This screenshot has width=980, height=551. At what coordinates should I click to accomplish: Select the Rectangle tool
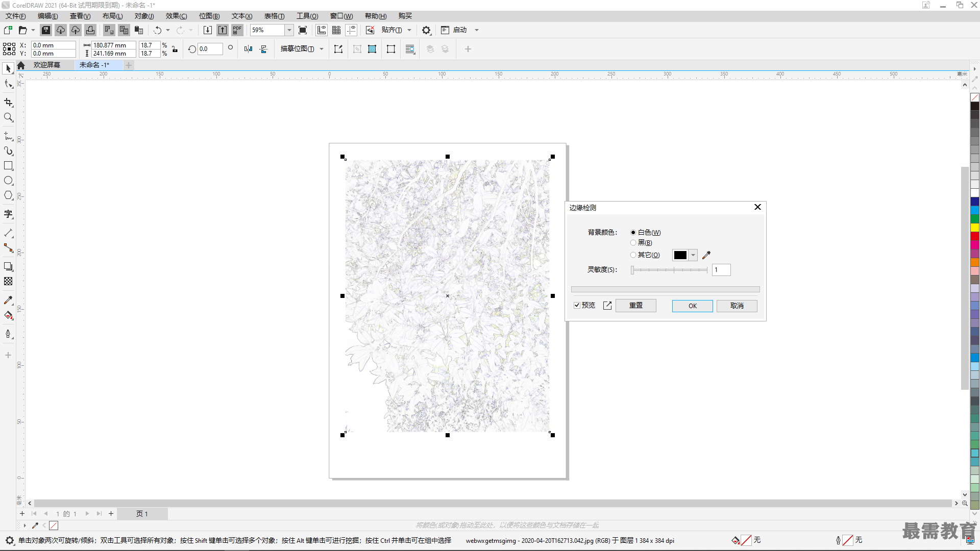pos(8,166)
